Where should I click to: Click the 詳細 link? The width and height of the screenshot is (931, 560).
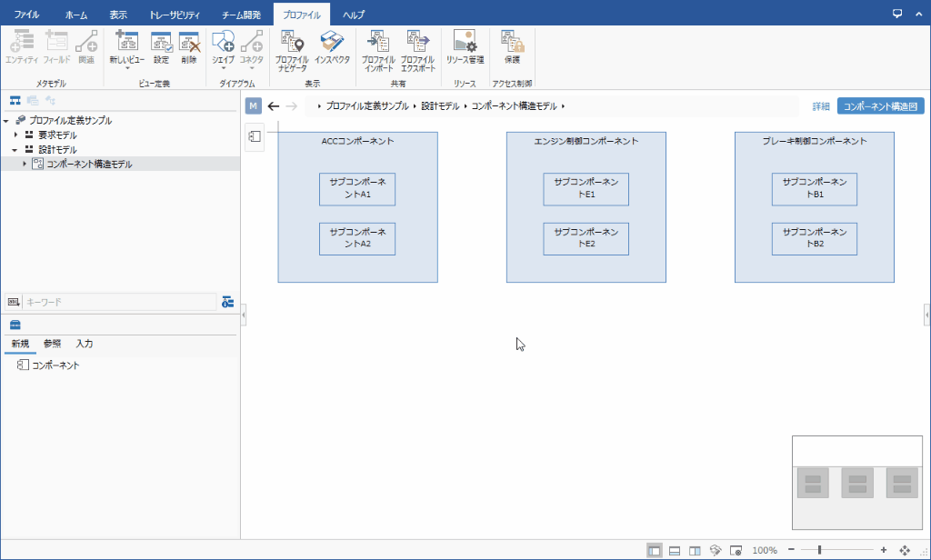(x=820, y=106)
